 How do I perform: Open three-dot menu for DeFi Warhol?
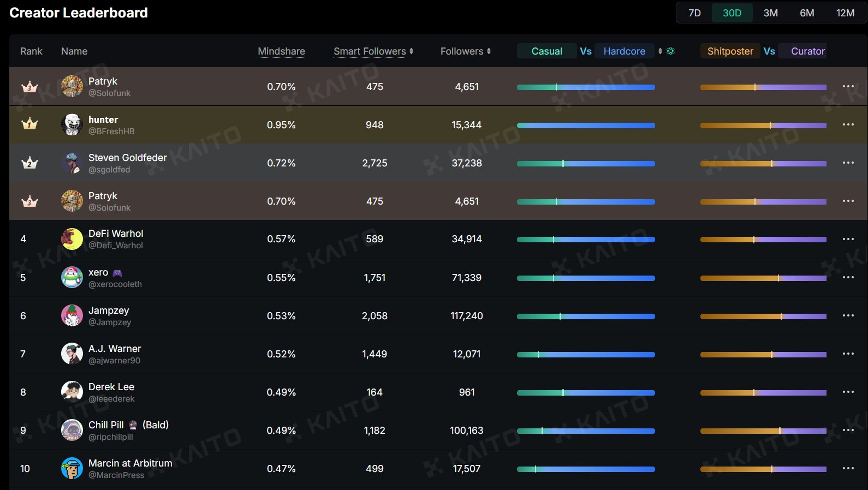(x=848, y=239)
